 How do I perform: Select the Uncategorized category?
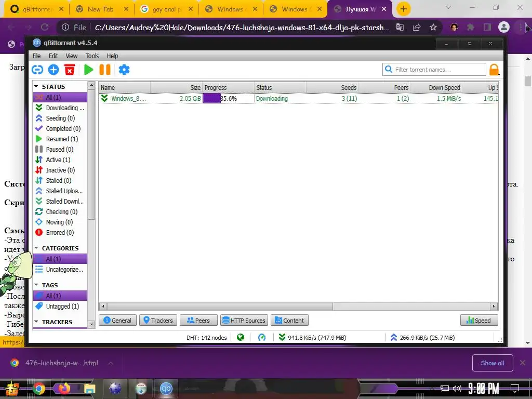pos(60,270)
